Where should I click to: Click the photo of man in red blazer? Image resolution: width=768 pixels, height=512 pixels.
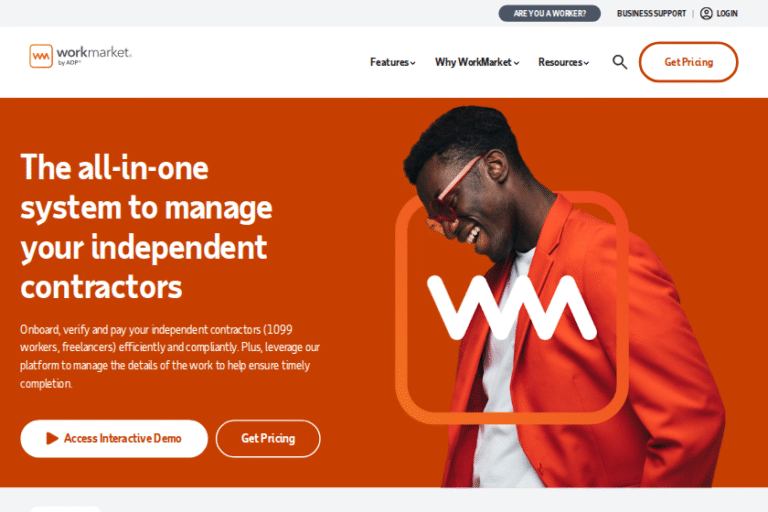(563, 296)
